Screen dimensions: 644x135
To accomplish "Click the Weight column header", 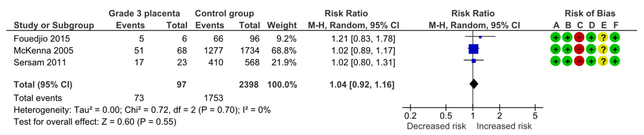I will tap(282, 25).
